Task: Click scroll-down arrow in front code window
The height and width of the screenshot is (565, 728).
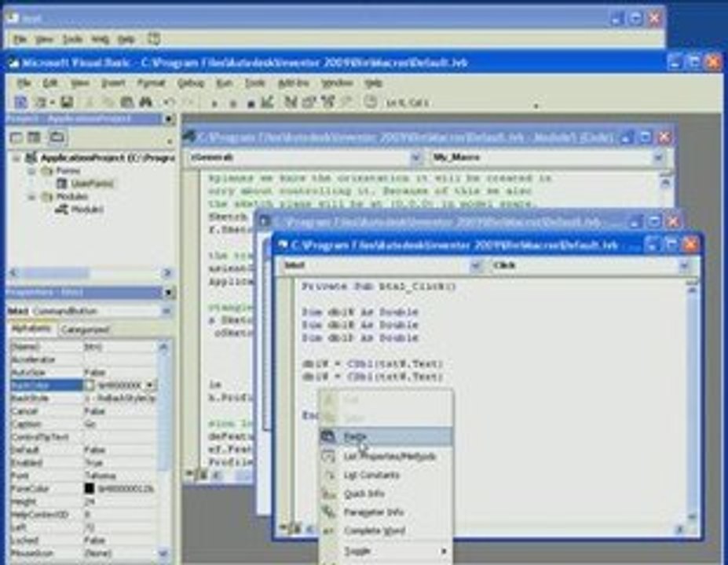Action: tap(692, 517)
